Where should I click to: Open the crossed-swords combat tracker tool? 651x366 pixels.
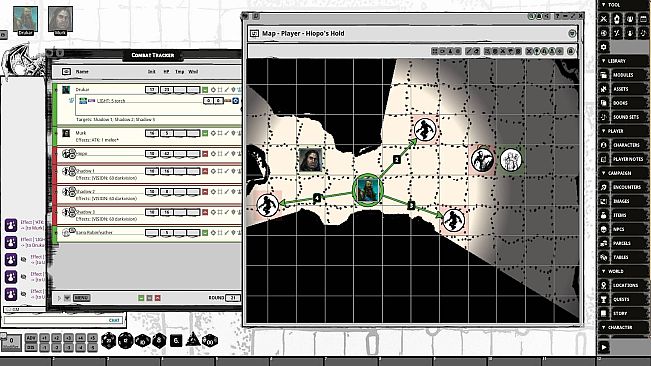pyautogui.click(x=604, y=19)
